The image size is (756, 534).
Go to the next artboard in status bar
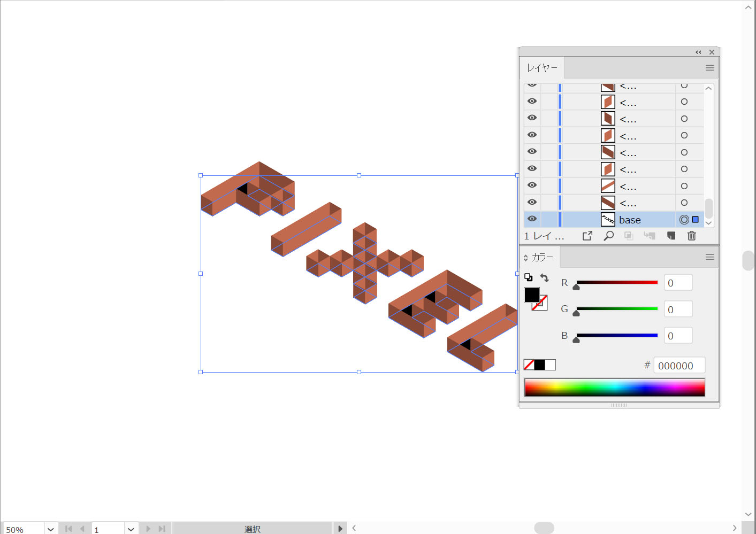(x=148, y=529)
